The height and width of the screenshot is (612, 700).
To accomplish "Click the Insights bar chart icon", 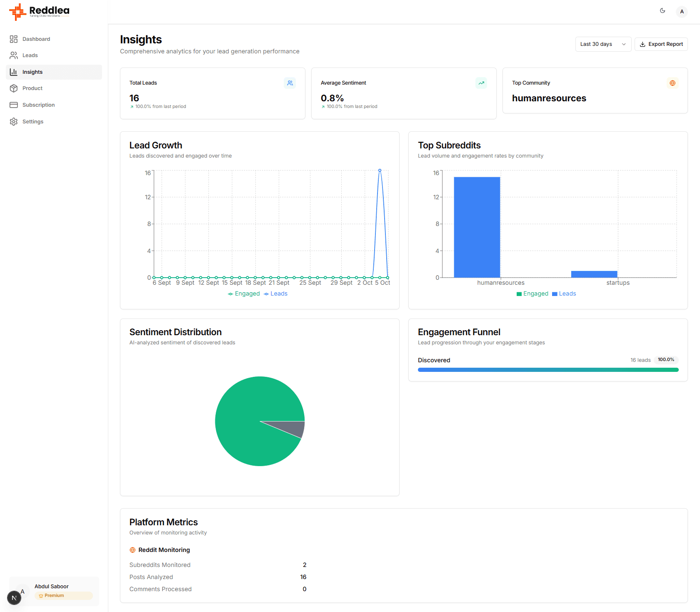I will coord(14,72).
